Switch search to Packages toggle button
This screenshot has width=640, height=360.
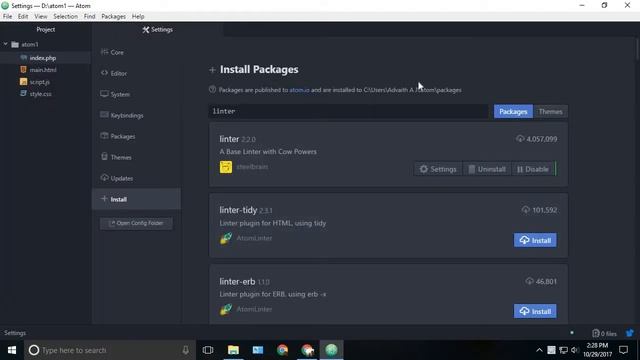(x=513, y=111)
